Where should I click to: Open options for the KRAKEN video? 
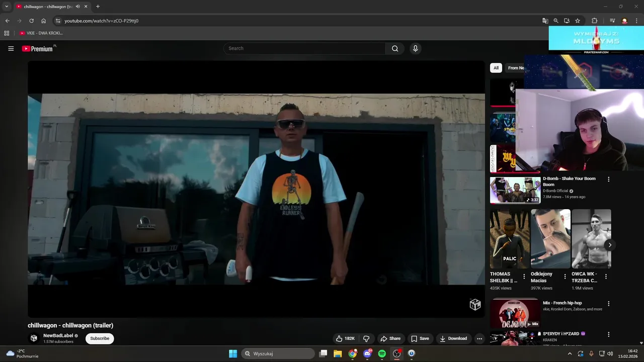pyautogui.click(x=608, y=334)
